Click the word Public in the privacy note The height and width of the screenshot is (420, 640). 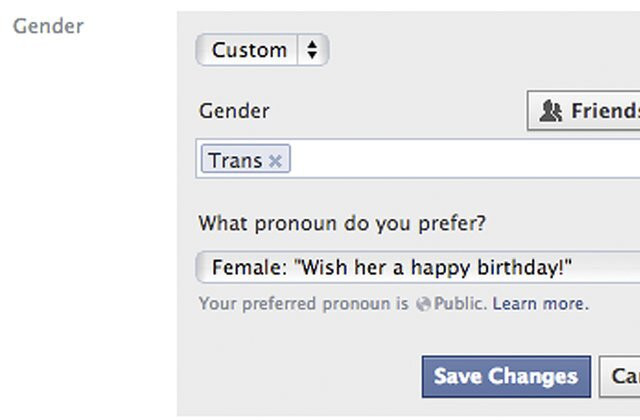pos(458,304)
